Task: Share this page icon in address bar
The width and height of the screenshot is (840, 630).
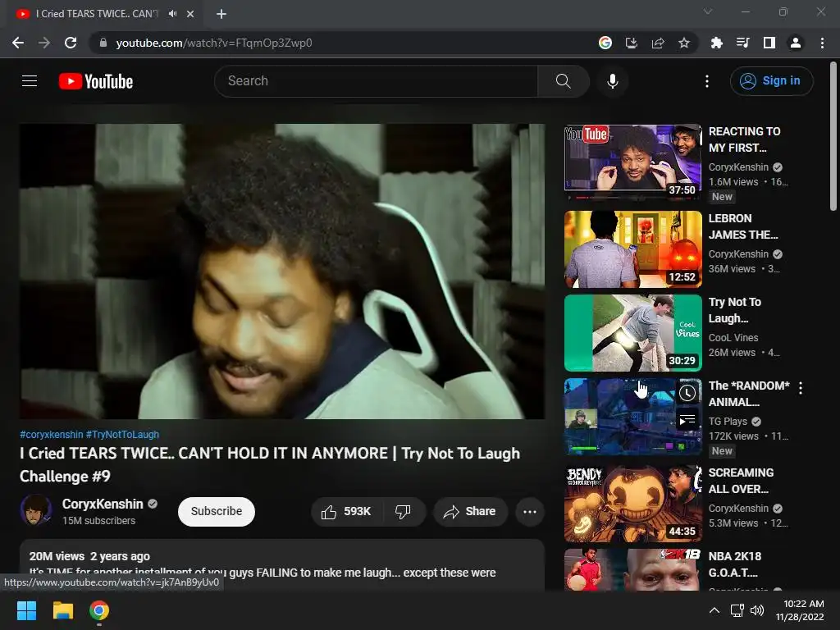Action: point(658,43)
